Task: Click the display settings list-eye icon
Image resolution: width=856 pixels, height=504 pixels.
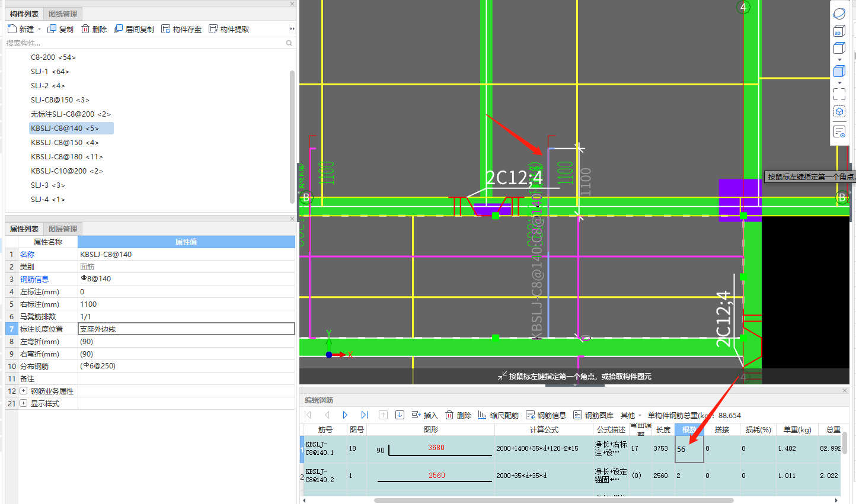Action: [x=839, y=131]
